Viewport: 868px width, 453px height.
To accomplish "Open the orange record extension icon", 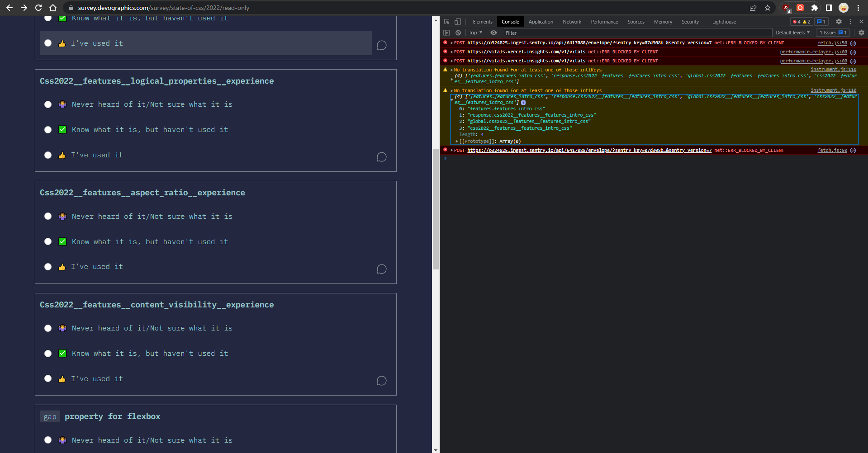I will tap(800, 8).
